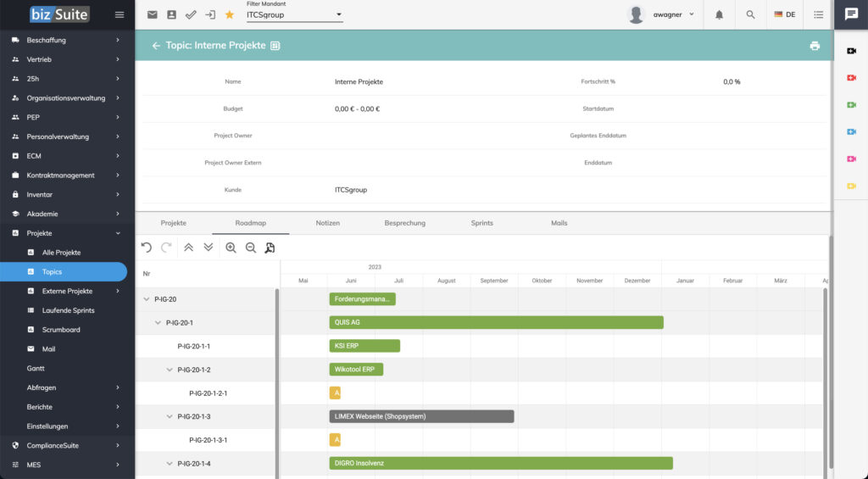Click the orange marker in row P-IG-20-1-2-1

(335, 393)
